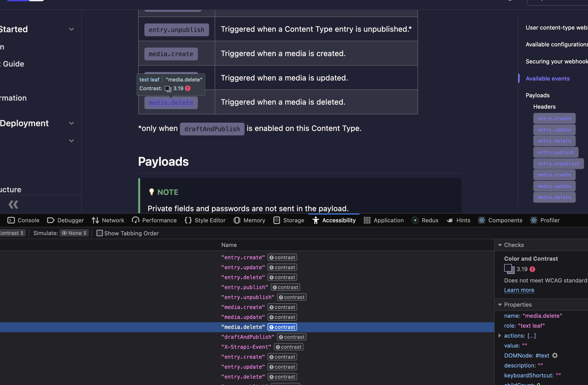Open the Application panel
The height and width of the screenshot is (385, 588).
383,220
